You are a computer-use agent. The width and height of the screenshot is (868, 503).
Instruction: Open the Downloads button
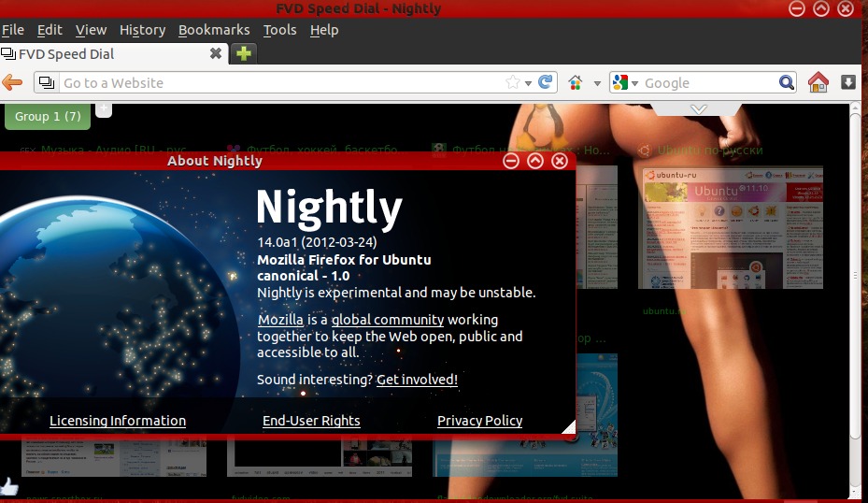pyautogui.click(x=848, y=82)
